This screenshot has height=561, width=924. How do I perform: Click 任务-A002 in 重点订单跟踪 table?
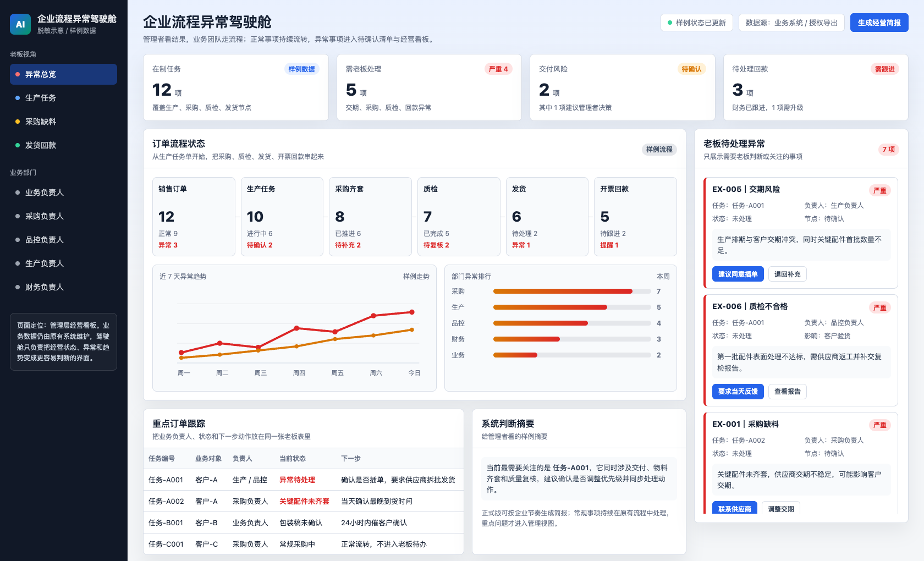[x=166, y=501]
